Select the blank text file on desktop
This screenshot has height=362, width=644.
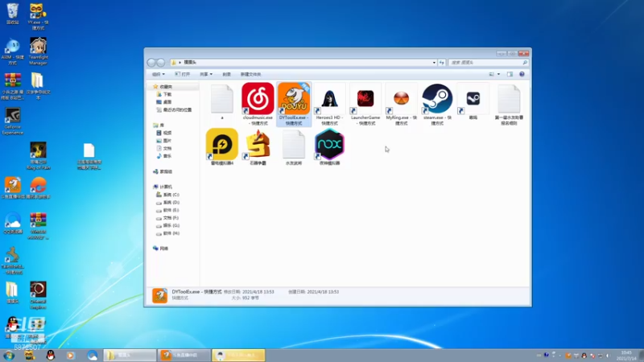(89, 156)
